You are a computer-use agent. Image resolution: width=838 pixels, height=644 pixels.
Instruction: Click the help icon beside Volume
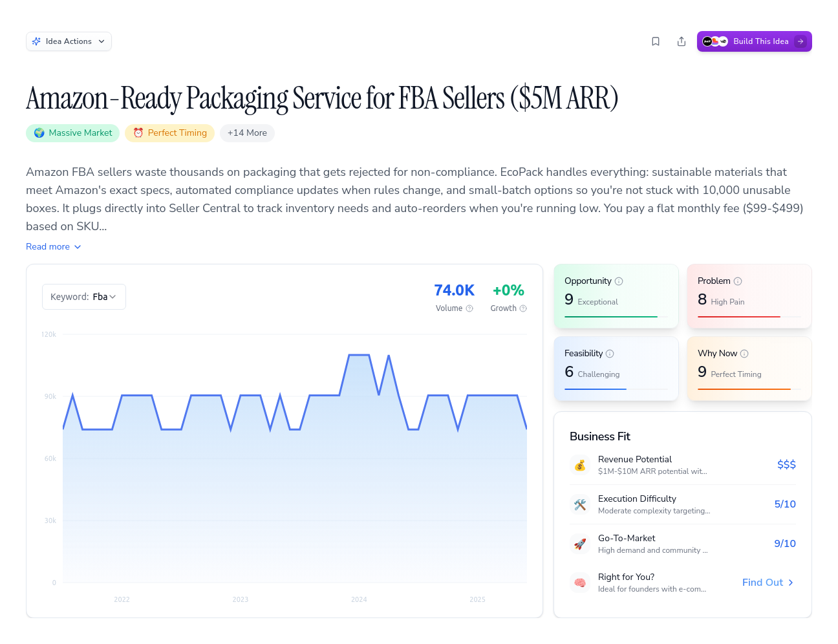tap(469, 308)
